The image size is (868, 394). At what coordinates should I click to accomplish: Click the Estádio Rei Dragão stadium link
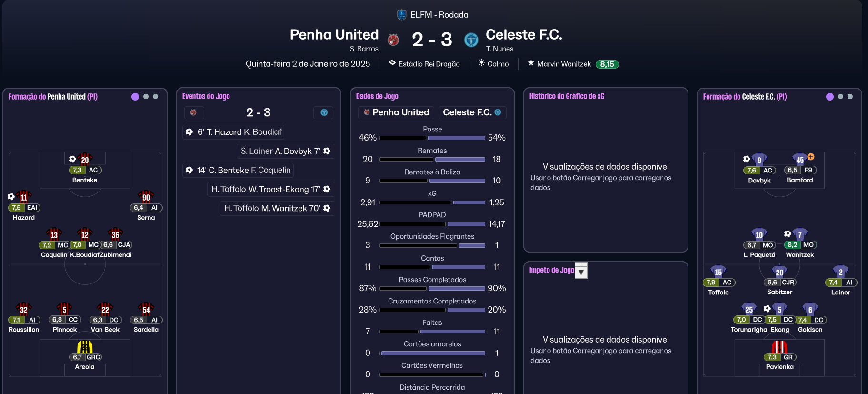pyautogui.click(x=429, y=64)
